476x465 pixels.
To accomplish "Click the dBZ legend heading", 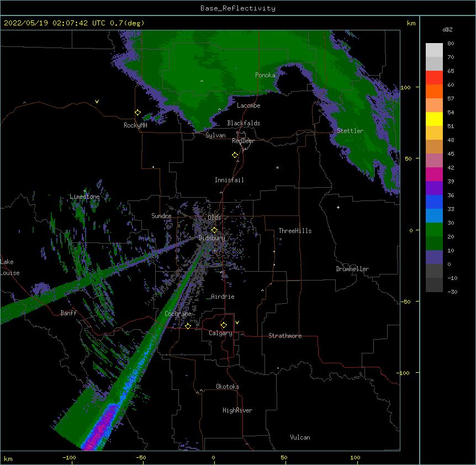I will pyautogui.click(x=447, y=30).
